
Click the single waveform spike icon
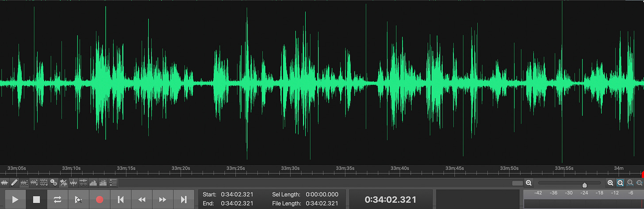point(73,182)
